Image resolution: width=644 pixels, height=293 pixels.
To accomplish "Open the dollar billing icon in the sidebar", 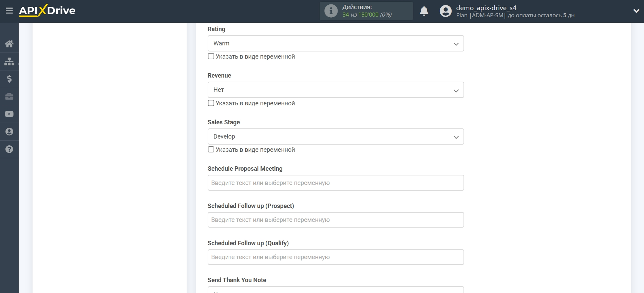I will click(x=9, y=79).
